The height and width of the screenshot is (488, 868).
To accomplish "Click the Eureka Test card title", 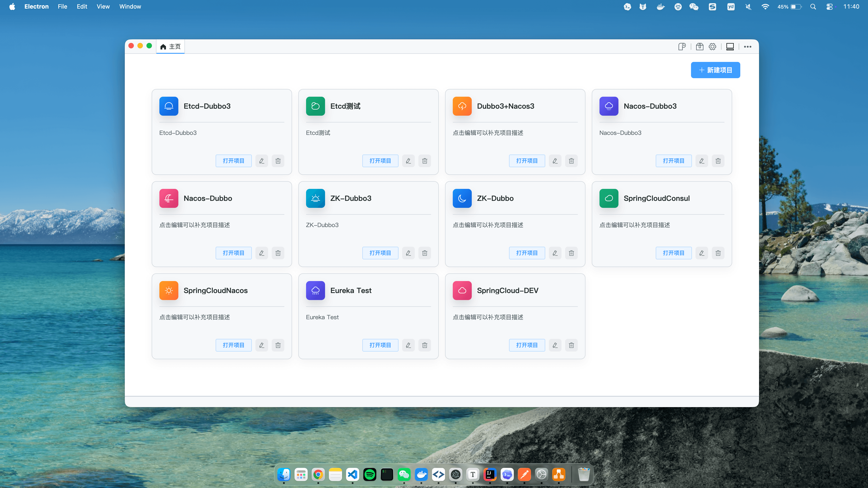I will pyautogui.click(x=351, y=290).
